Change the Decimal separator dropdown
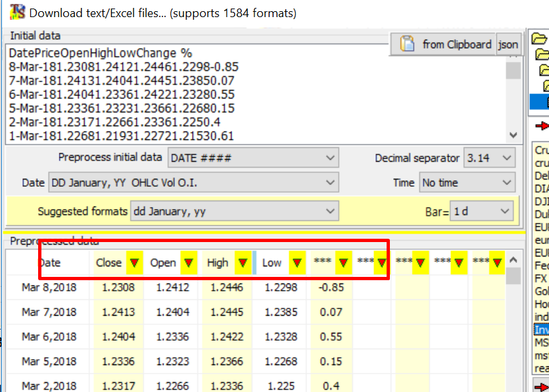The image size is (549, 392). coord(489,158)
